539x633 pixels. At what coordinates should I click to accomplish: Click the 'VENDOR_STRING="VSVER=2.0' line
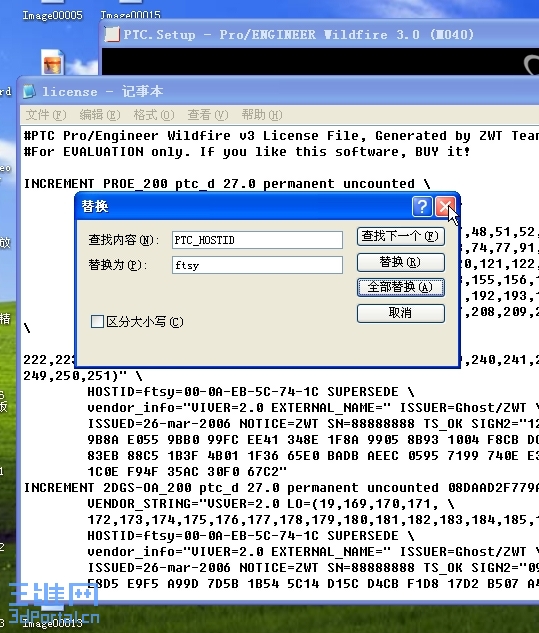[271, 504]
